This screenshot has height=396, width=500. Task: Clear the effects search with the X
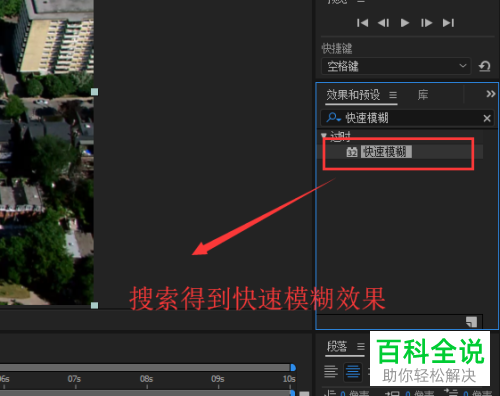click(487, 118)
